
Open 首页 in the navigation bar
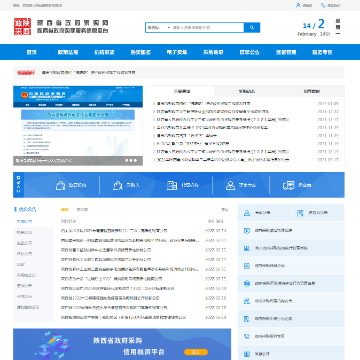32,52
